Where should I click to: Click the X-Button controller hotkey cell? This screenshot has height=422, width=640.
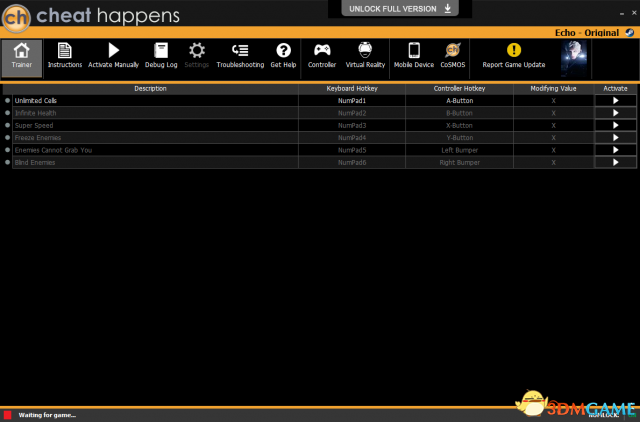tap(460, 125)
